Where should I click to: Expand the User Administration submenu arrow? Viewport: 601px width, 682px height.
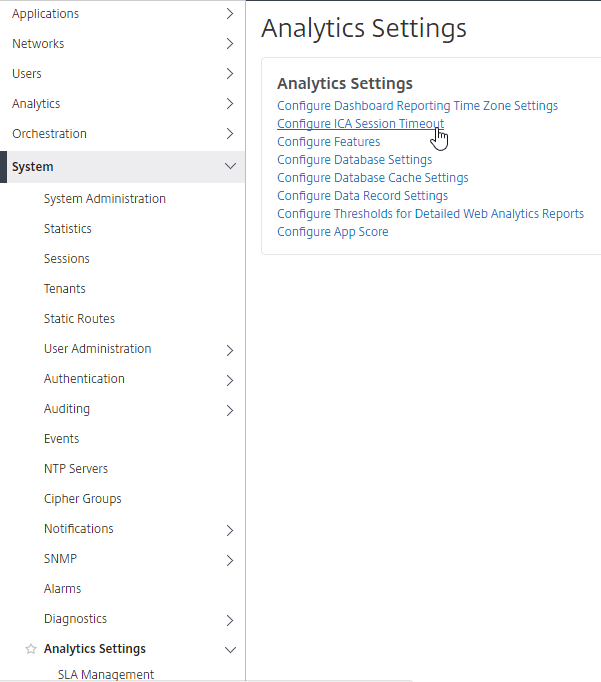230,350
